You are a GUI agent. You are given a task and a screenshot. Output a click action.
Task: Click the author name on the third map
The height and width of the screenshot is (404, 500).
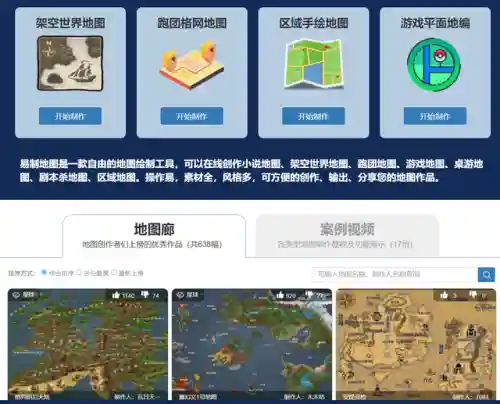[471, 397]
